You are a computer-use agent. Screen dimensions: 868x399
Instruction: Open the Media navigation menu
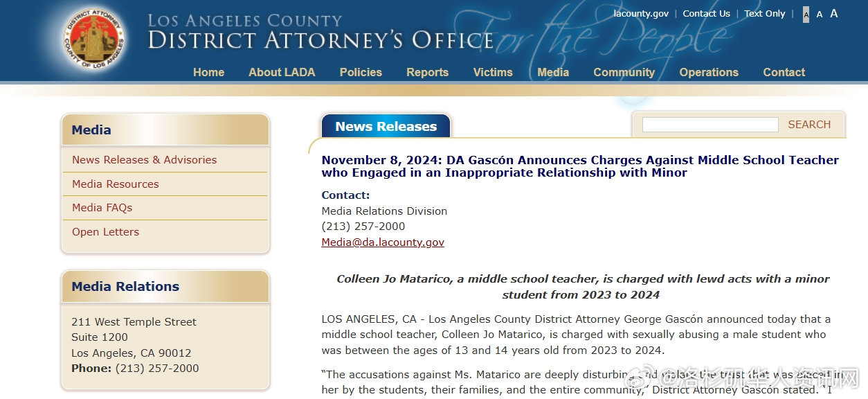tap(553, 72)
